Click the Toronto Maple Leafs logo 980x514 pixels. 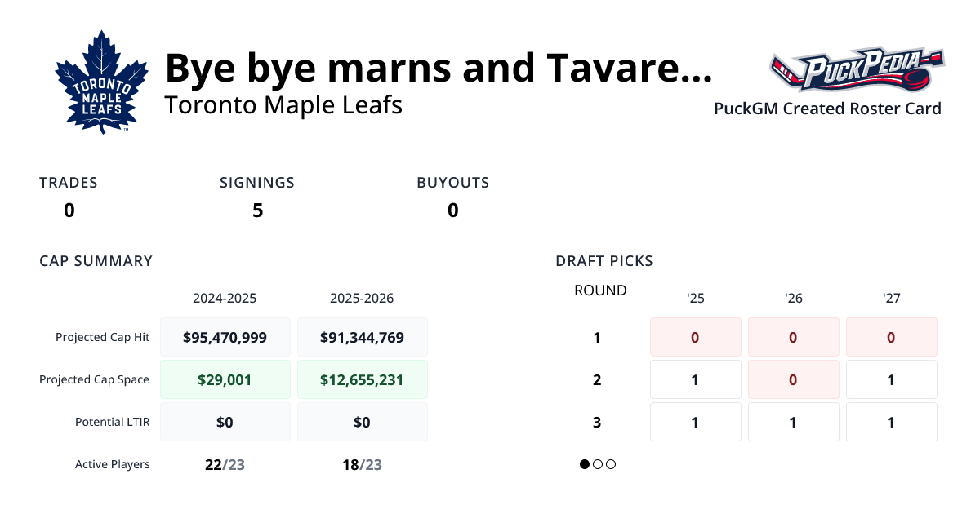(101, 82)
